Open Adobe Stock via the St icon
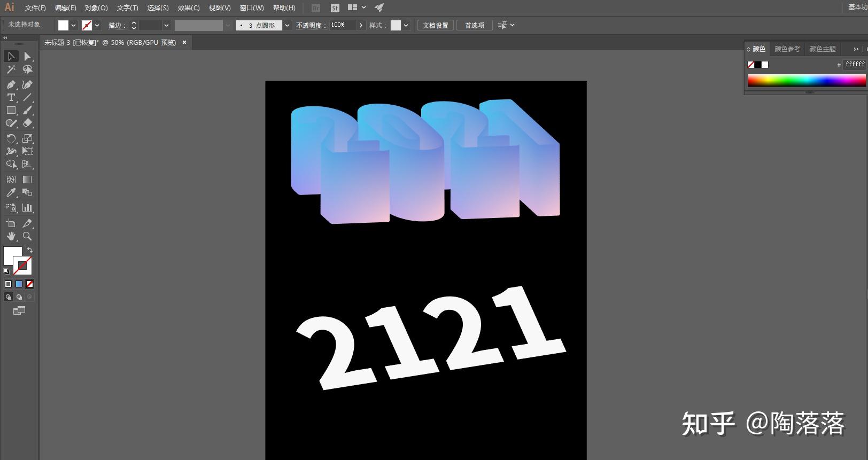This screenshot has height=460, width=868. [x=335, y=8]
